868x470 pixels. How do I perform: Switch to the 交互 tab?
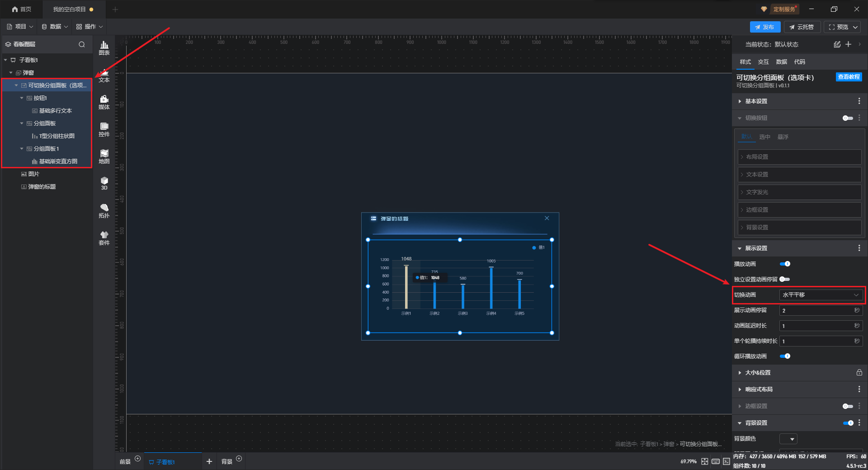[763, 62]
